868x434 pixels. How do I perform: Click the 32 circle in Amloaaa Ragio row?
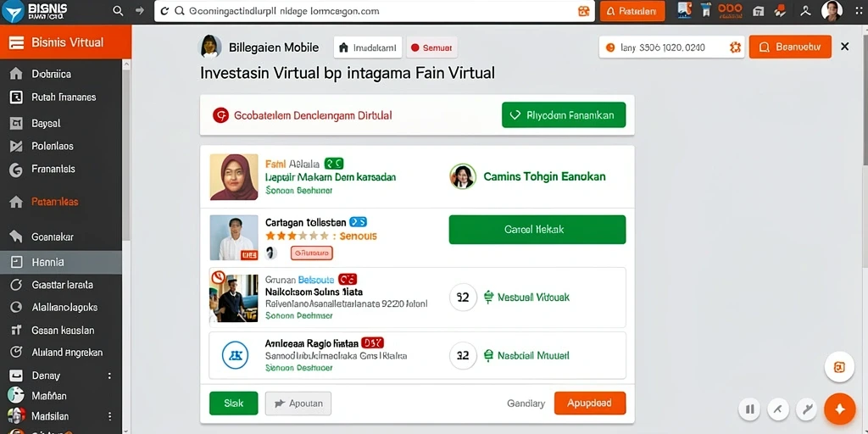coord(463,355)
